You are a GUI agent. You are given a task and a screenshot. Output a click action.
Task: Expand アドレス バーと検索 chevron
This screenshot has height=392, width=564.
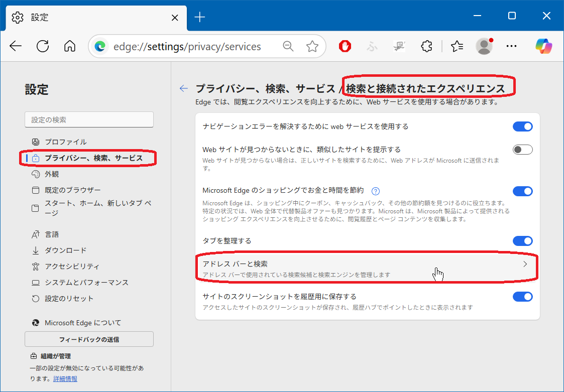point(525,264)
